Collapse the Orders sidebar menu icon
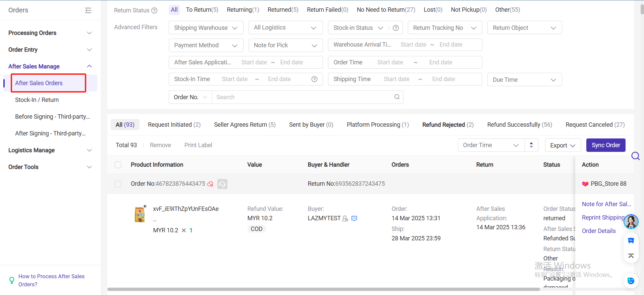This screenshot has width=644, height=295. click(x=88, y=10)
